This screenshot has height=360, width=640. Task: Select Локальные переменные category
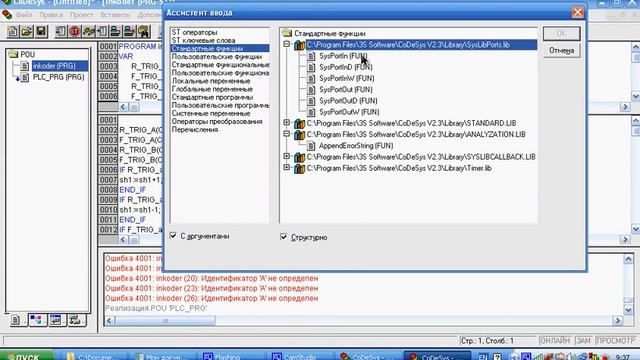pyautogui.click(x=211, y=81)
